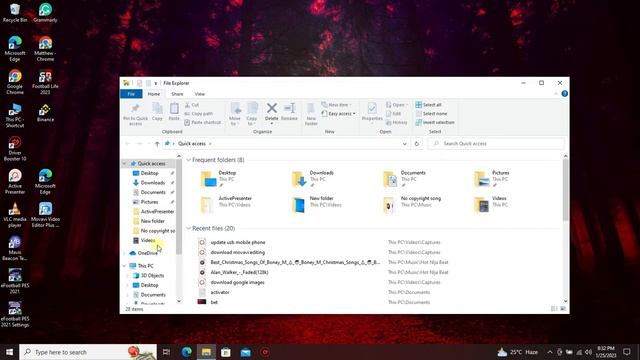640x360 pixels.
Task: Open Driver Booster 10 desktop icon
Action: (x=15, y=149)
